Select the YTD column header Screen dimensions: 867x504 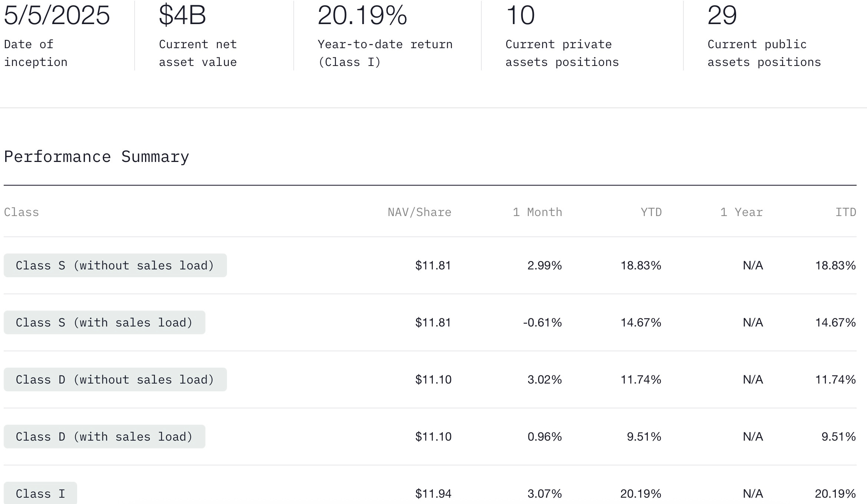651,212
